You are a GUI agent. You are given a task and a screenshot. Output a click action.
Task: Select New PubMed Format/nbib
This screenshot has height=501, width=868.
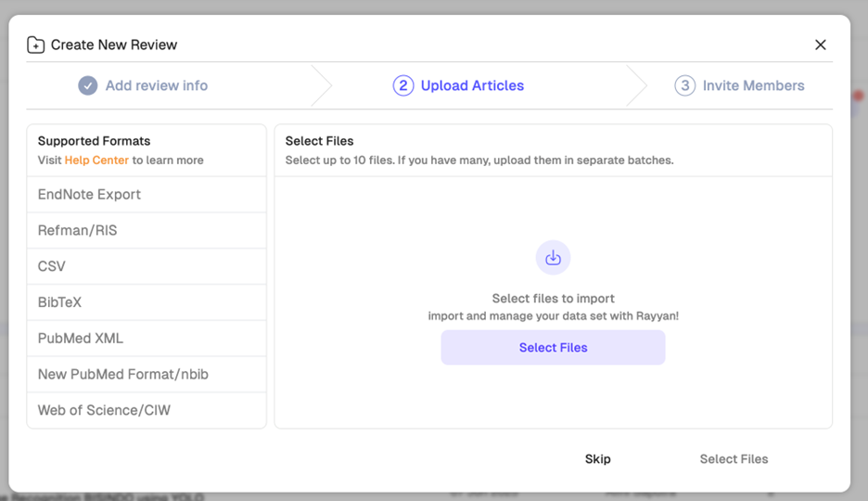pos(122,375)
